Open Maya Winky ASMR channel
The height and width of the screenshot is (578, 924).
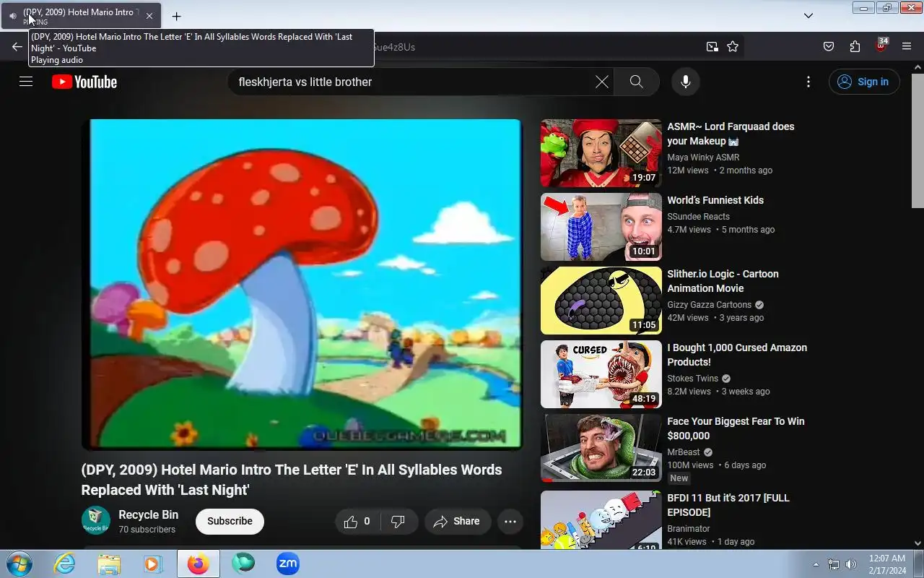tap(703, 158)
